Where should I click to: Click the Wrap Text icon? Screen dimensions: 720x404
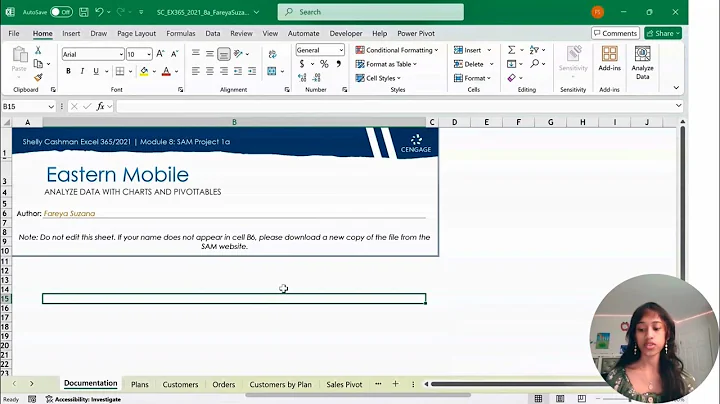point(272,54)
